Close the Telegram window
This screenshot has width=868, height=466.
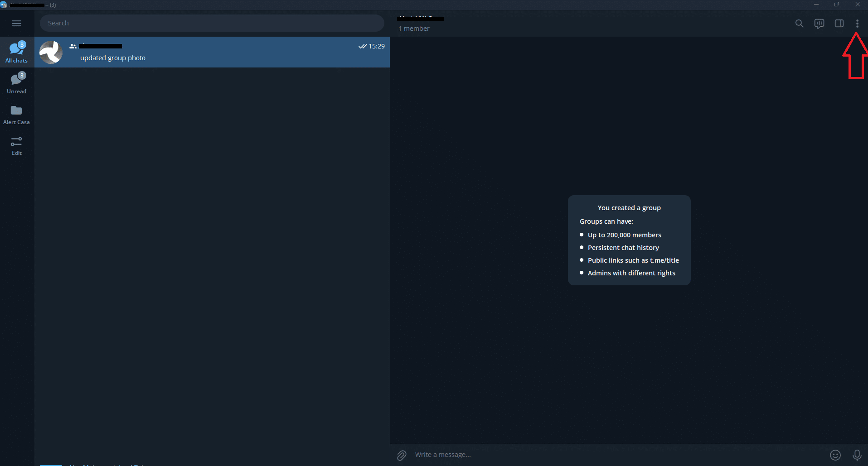point(857,5)
